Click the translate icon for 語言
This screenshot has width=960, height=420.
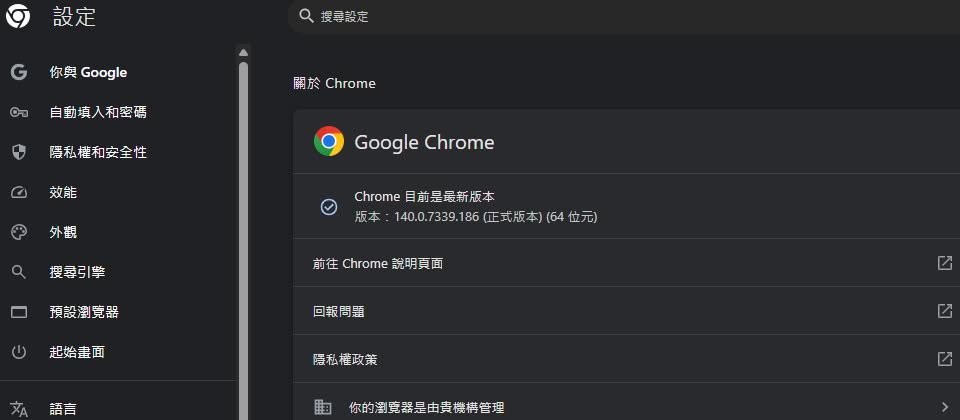click(18, 409)
